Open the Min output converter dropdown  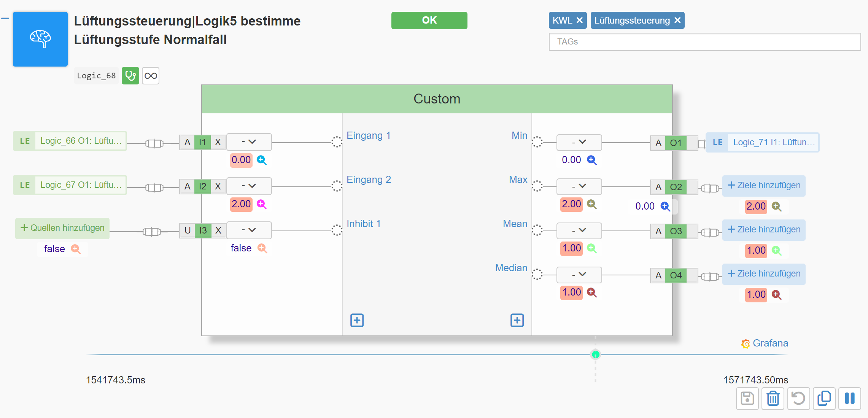579,143
